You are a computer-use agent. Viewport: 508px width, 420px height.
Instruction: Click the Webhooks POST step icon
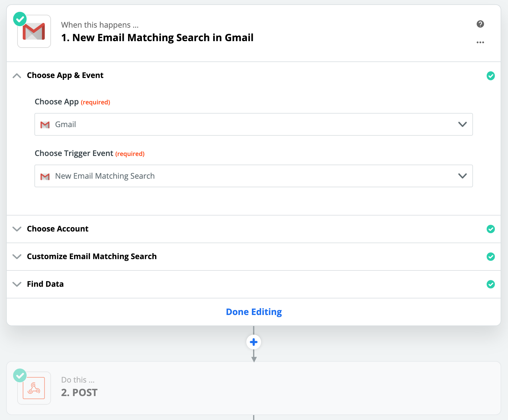tap(34, 388)
